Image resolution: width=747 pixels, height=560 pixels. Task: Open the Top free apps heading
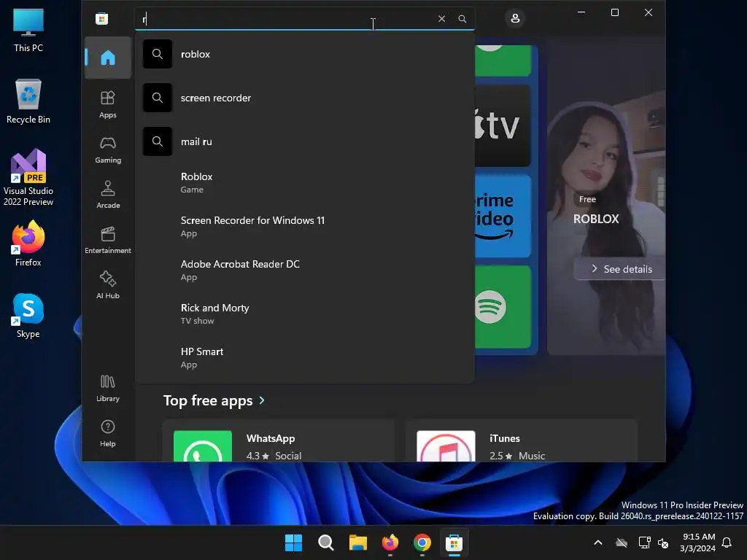208,400
